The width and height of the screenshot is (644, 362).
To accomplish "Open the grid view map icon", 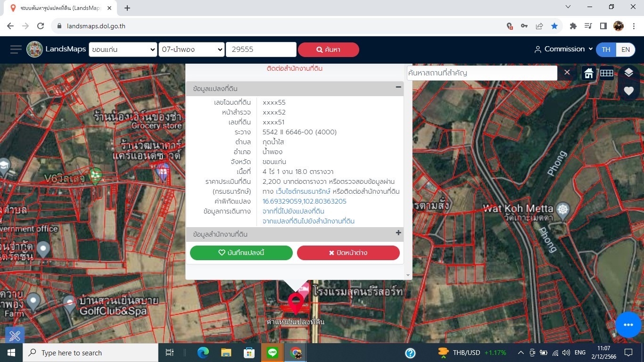I will (x=606, y=73).
